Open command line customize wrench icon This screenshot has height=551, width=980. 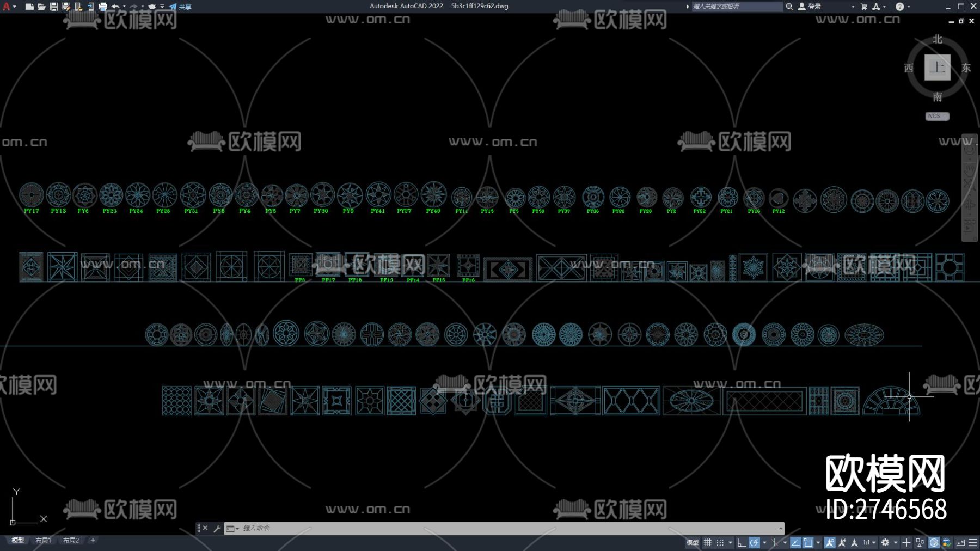pos(217,528)
